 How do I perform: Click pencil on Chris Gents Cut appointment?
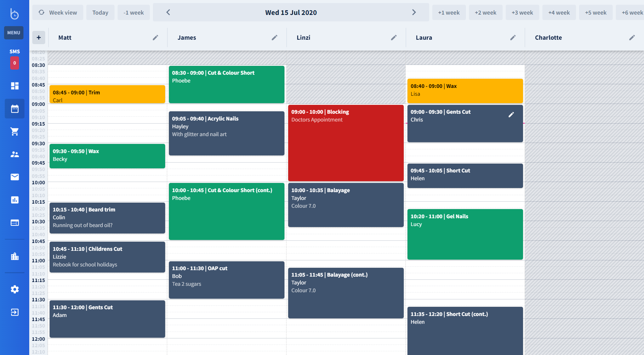click(511, 115)
